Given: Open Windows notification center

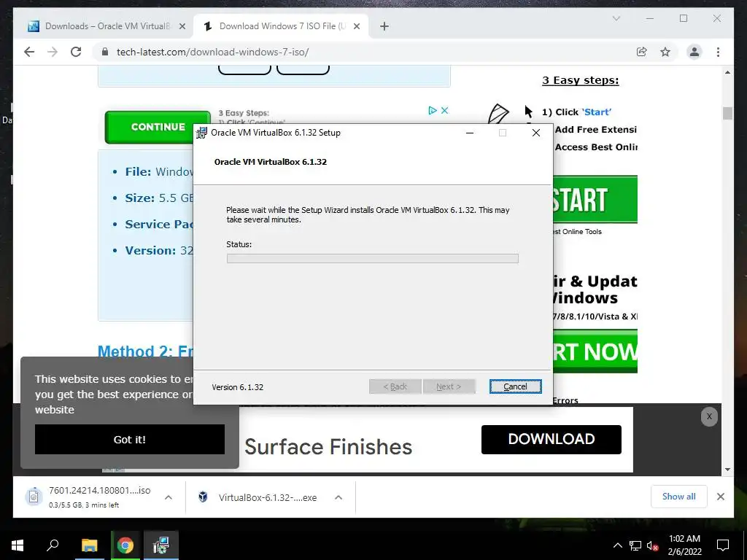Looking at the screenshot, I should pos(723,545).
